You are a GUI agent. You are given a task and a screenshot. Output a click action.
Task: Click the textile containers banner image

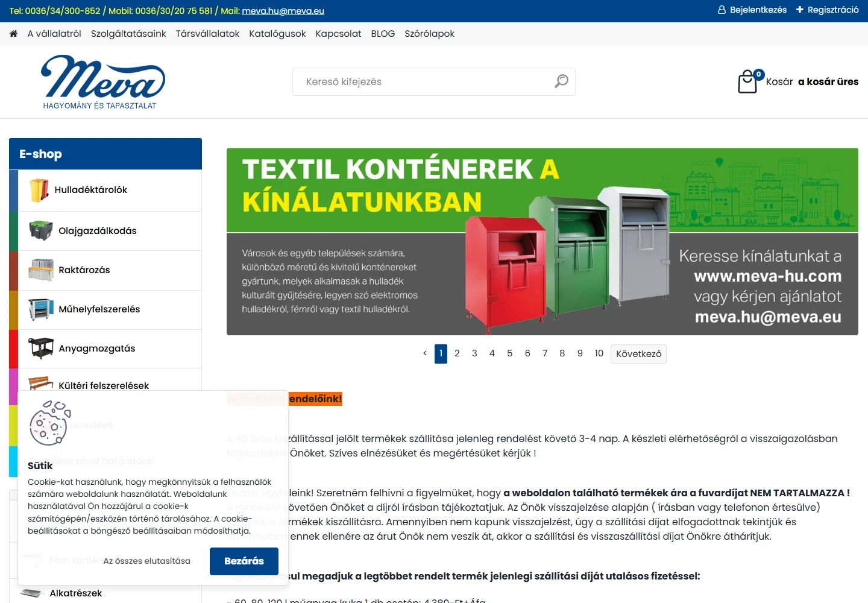tap(542, 242)
